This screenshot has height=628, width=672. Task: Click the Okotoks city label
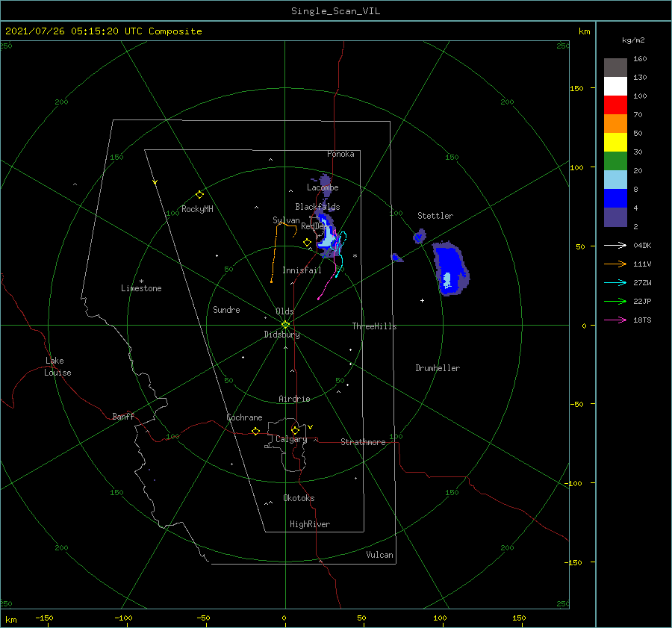click(299, 498)
